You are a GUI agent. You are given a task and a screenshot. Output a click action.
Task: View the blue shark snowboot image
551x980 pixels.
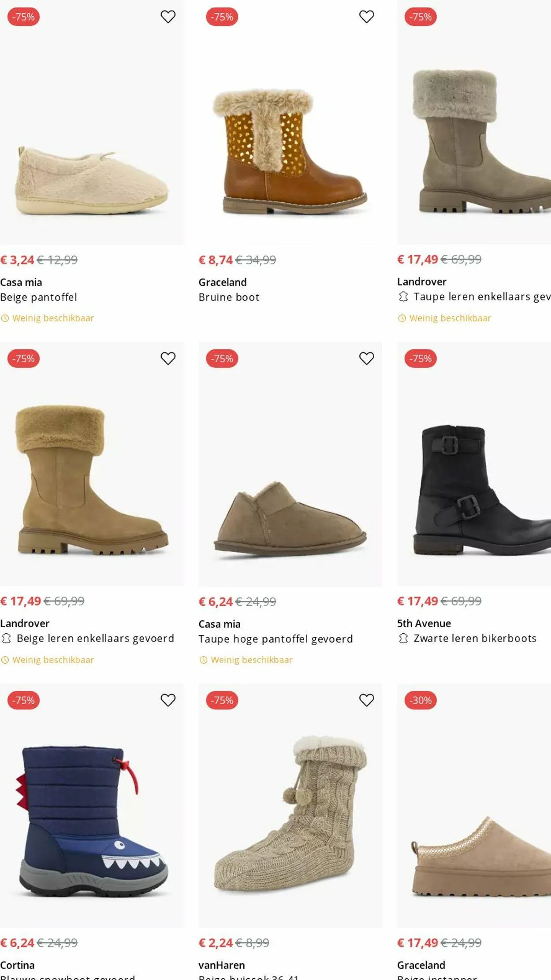point(92,820)
